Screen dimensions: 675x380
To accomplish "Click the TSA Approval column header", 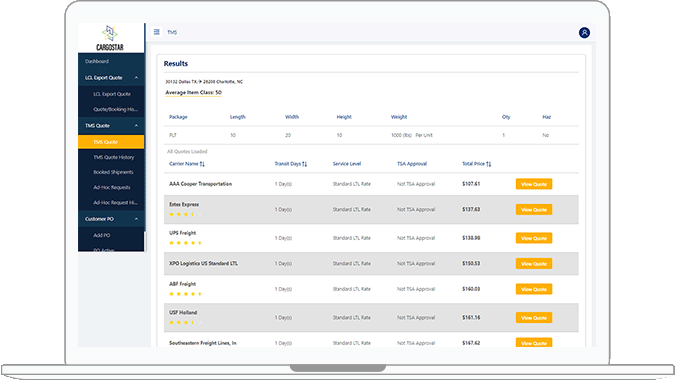I will click(412, 164).
